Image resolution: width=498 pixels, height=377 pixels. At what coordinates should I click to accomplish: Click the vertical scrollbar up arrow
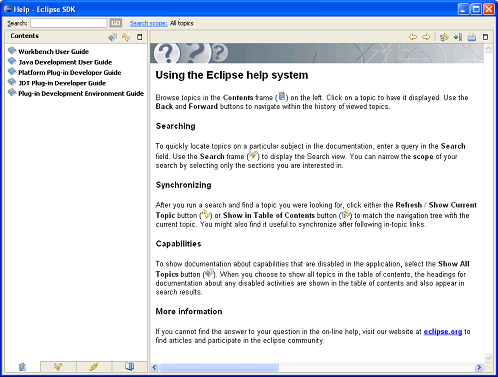point(488,49)
